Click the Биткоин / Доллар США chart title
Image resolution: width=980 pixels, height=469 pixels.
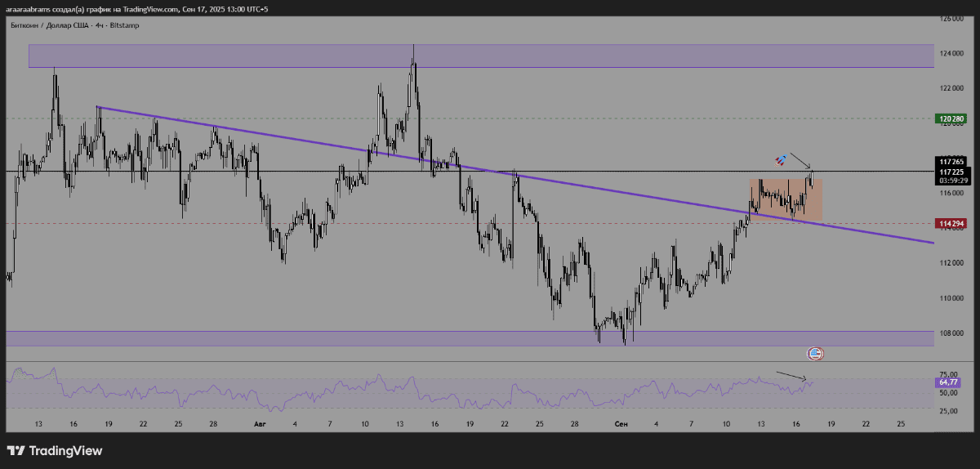click(74, 25)
